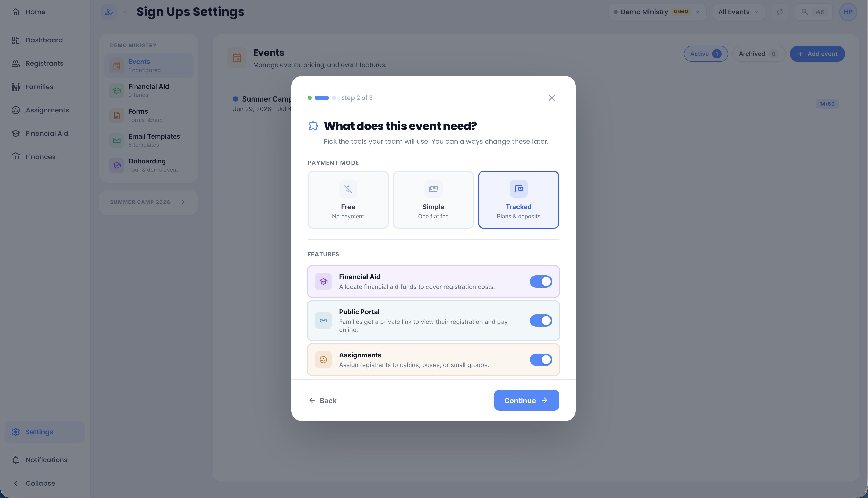The width and height of the screenshot is (868, 498).
Task: Click the Onboarding tour icon
Action: (117, 165)
